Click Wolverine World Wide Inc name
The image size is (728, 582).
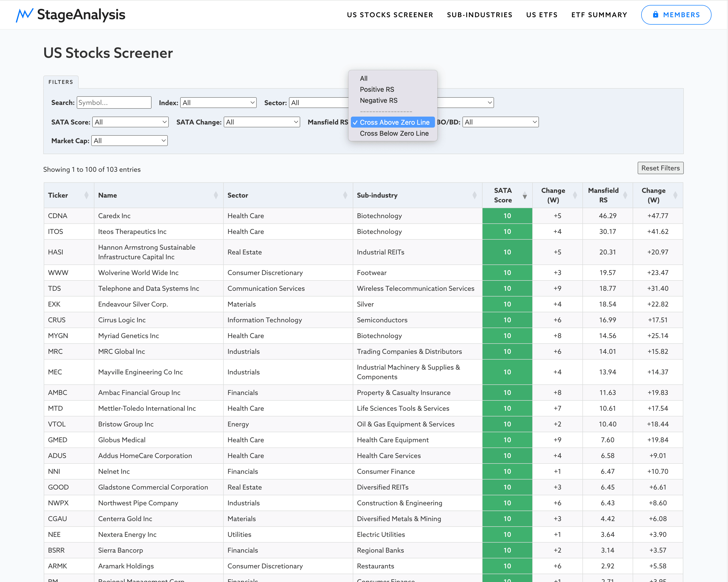click(x=138, y=273)
